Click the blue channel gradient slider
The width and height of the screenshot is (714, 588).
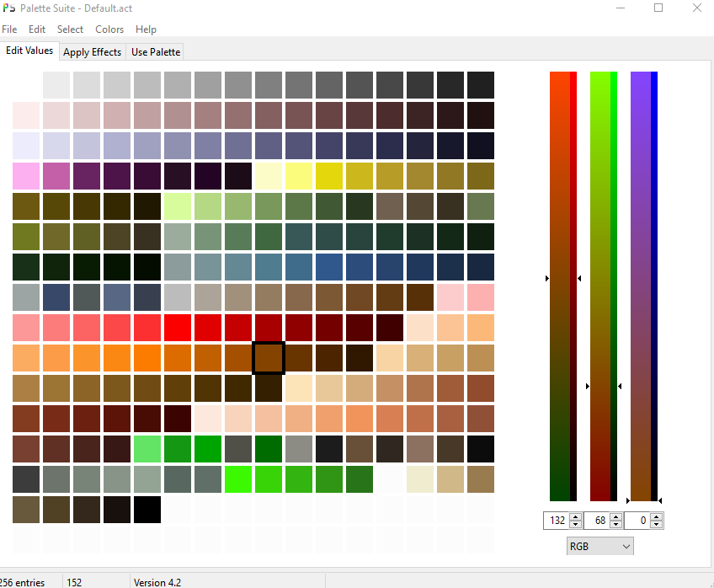coord(644,286)
